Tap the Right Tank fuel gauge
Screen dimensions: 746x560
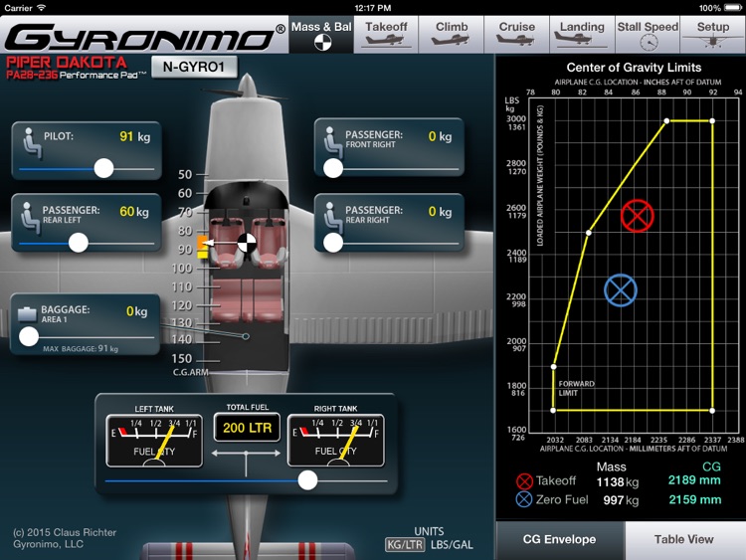click(336, 440)
